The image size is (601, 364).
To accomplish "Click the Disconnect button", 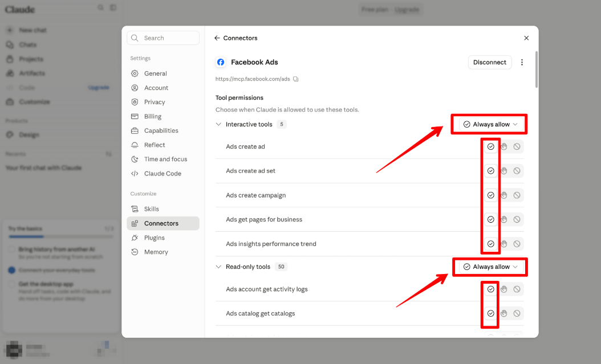I will 489,63.
